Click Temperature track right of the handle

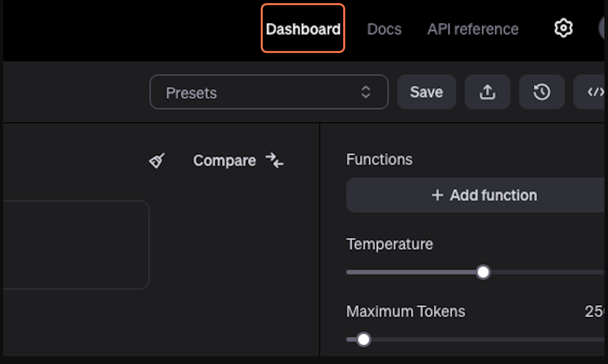546,272
